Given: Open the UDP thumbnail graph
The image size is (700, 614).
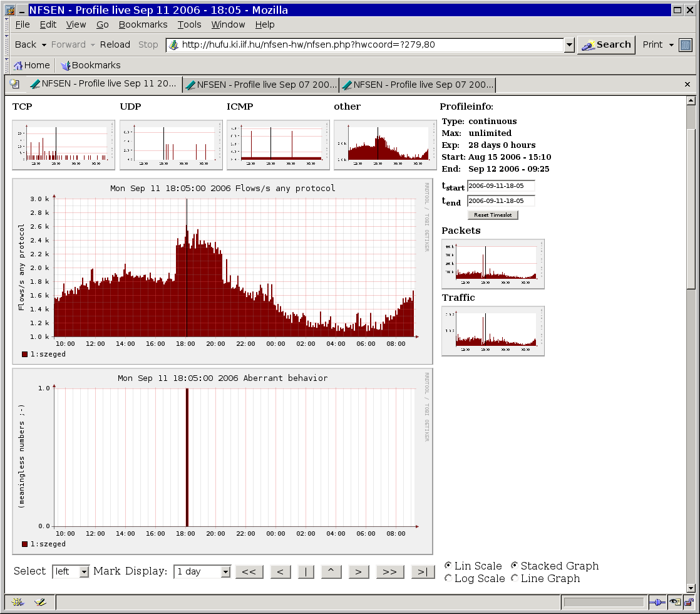Looking at the screenshot, I should pyautogui.click(x=171, y=145).
